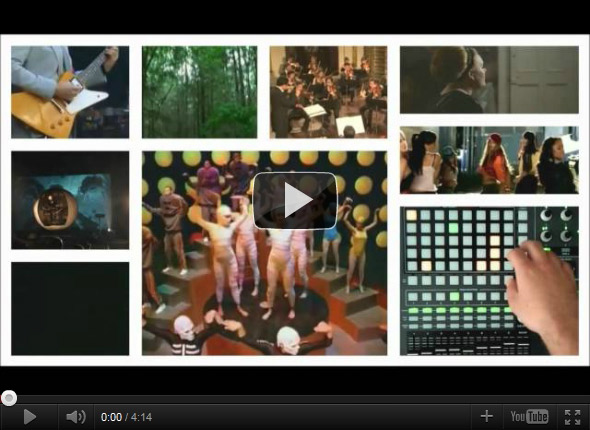Click the large center play button overlay
590x430 pixels.
tap(295, 200)
